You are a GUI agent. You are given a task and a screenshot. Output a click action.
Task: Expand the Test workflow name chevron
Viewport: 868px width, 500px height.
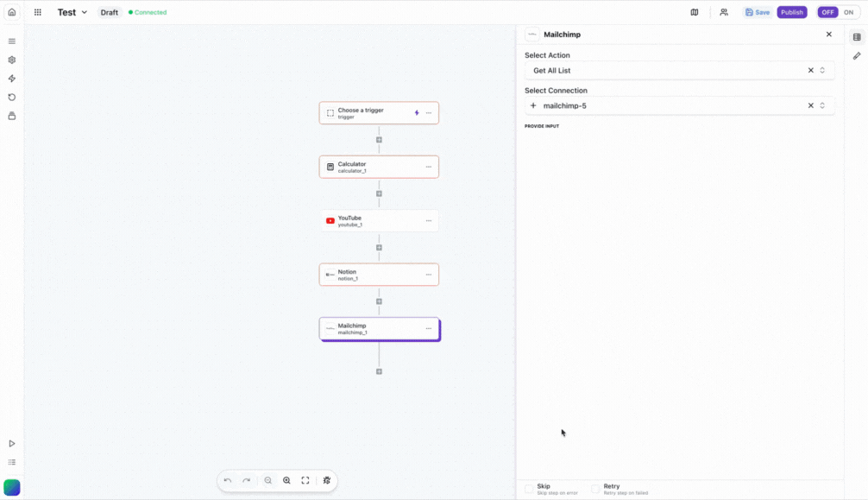[x=84, y=12]
